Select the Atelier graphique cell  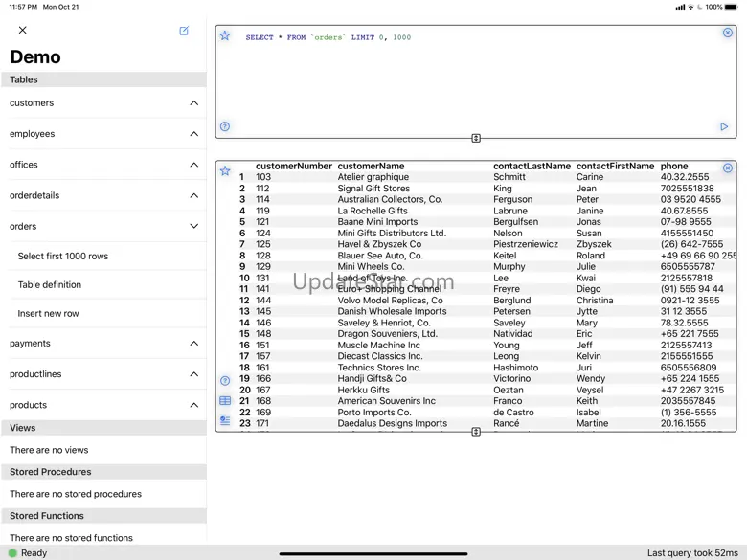(373, 177)
